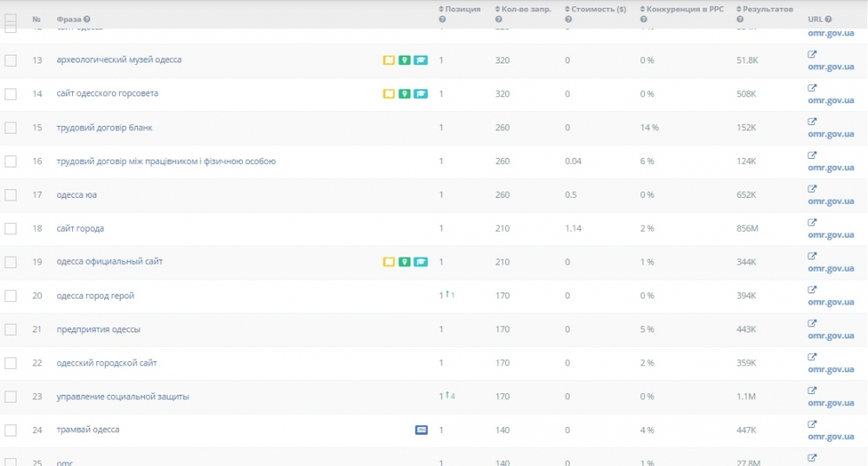Sort by 'Позиция' column

point(462,10)
